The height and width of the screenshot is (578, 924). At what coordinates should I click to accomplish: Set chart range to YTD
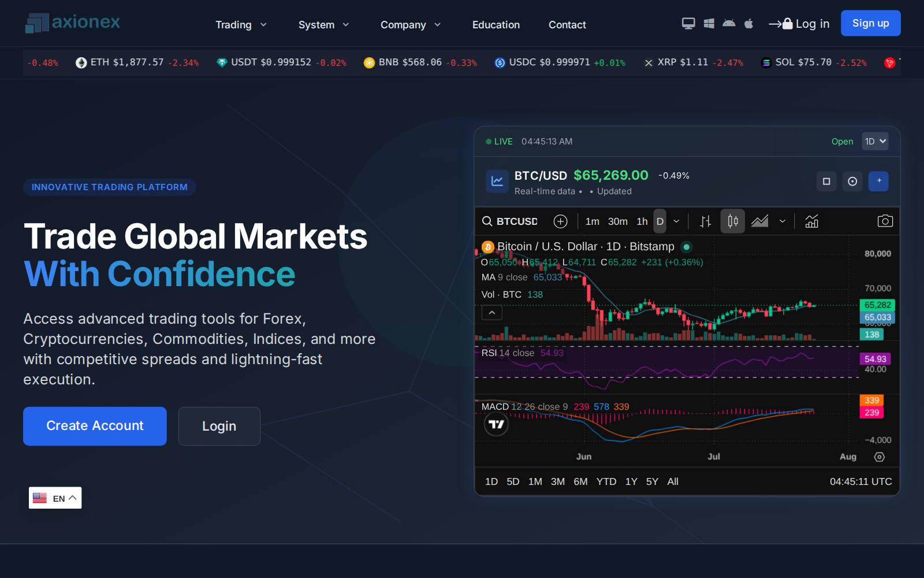[606, 481]
